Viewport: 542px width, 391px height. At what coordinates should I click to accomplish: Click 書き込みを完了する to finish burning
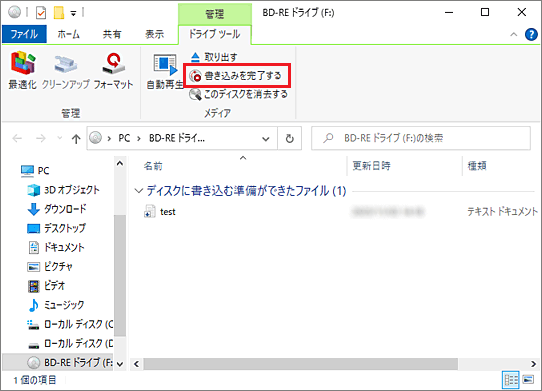(x=236, y=75)
